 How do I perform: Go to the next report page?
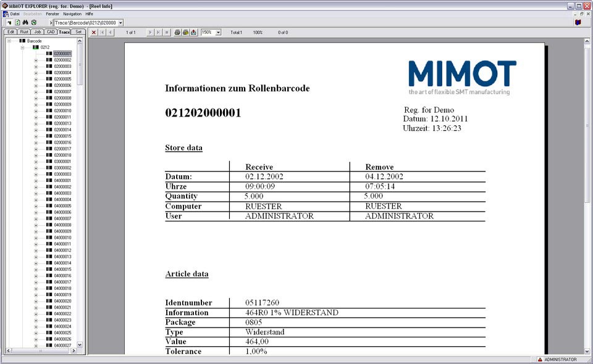(150, 33)
